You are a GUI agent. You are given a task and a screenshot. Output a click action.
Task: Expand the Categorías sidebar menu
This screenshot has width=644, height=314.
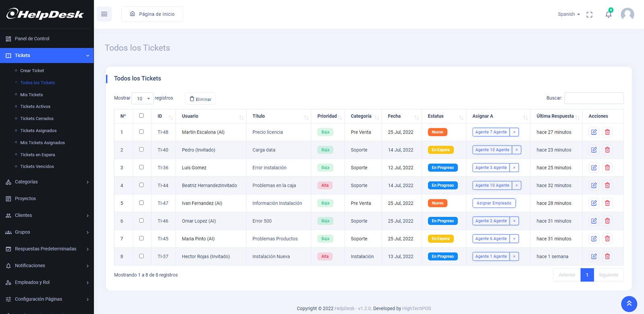[47, 182]
